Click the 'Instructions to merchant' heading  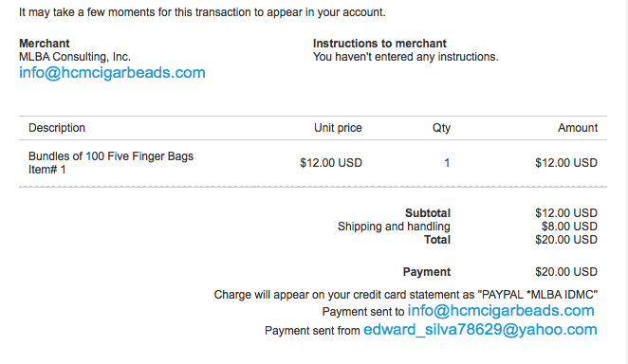379,44
